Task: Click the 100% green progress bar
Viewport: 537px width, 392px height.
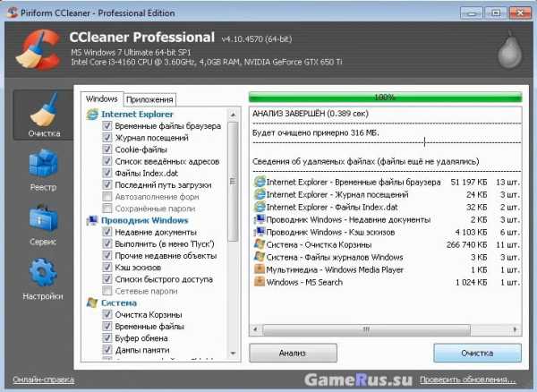Action: click(384, 97)
